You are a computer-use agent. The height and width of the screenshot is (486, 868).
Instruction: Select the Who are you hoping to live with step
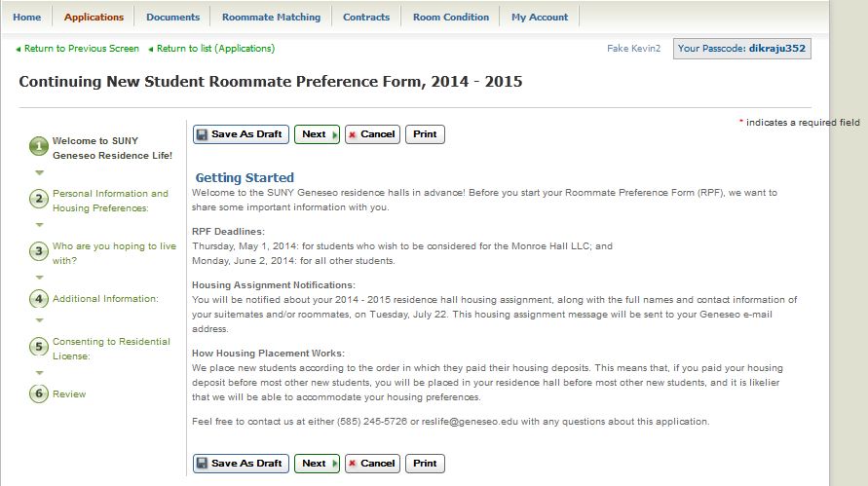click(114, 253)
